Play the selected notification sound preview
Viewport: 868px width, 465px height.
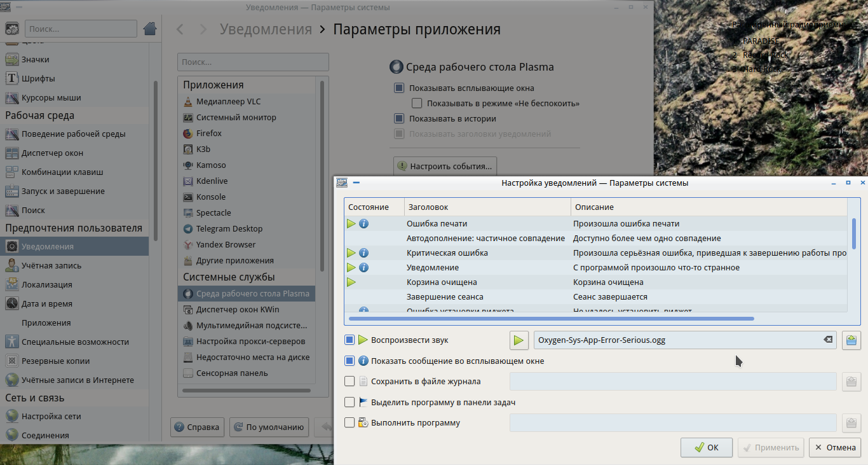tap(519, 340)
